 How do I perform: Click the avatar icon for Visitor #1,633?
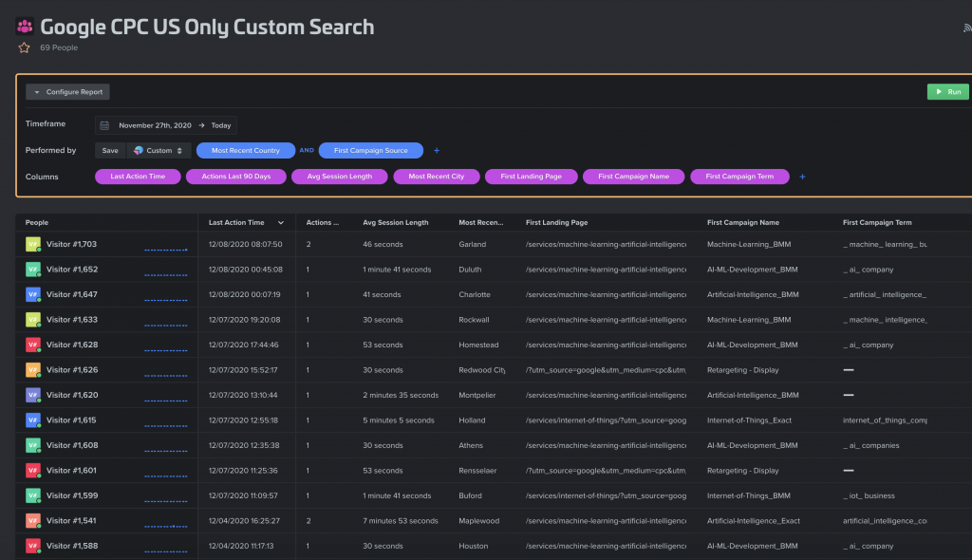[x=33, y=319]
